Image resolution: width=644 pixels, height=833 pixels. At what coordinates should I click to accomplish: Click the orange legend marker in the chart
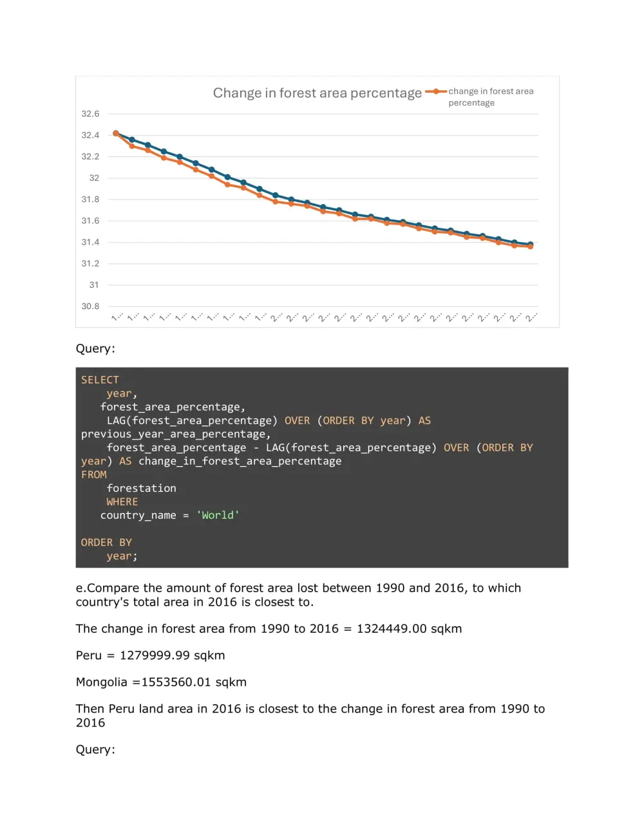point(436,91)
